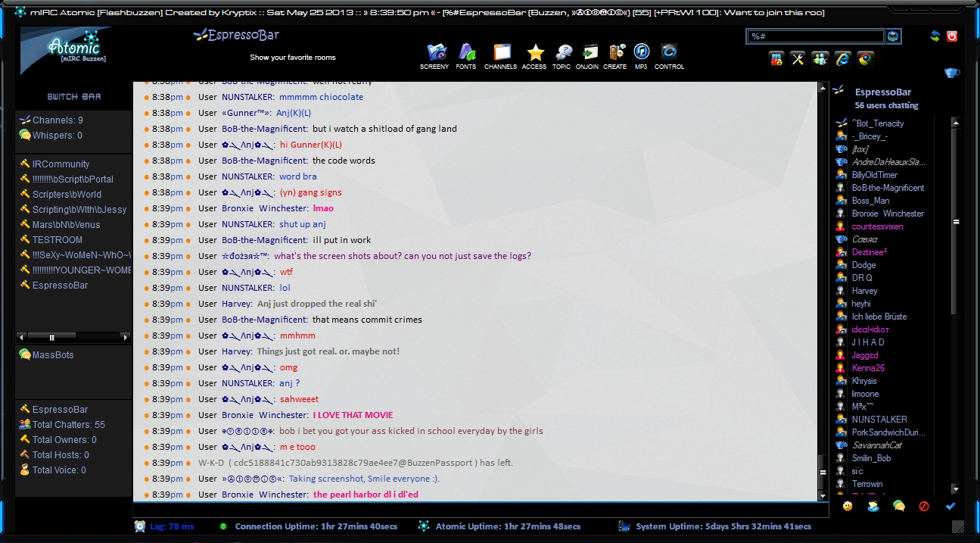Image resolution: width=980 pixels, height=543 pixels.
Task: Click Total Hosts: 0 stat
Action: click(54, 455)
